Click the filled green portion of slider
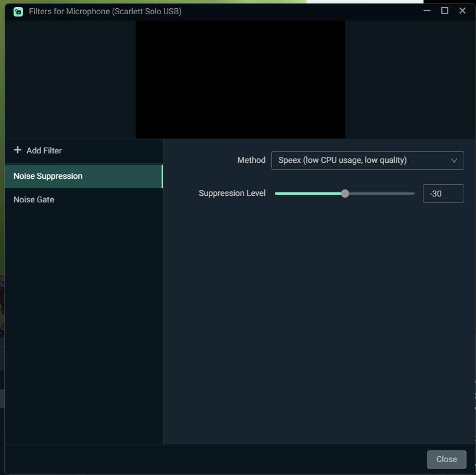Screen dimensions: 476x475 [x=307, y=194]
